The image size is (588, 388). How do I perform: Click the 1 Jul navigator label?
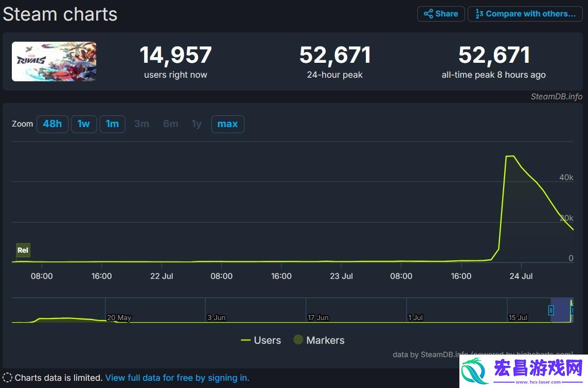pyautogui.click(x=416, y=318)
